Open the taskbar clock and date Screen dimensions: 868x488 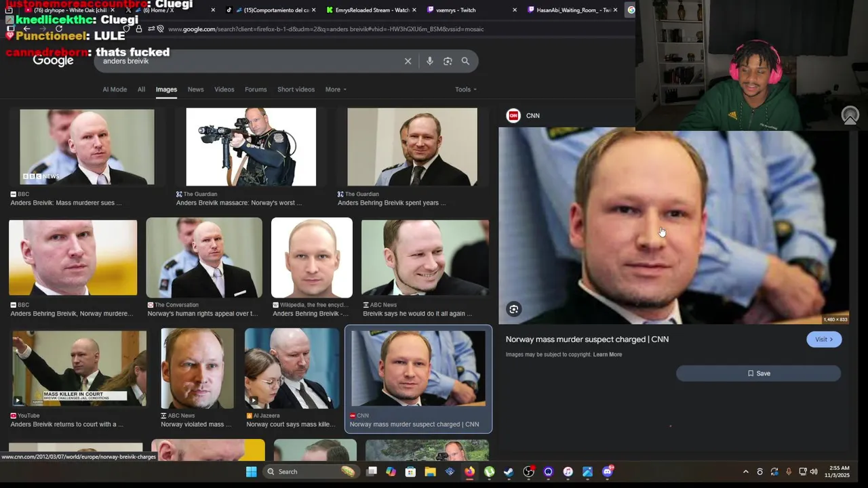tap(839, 472)
